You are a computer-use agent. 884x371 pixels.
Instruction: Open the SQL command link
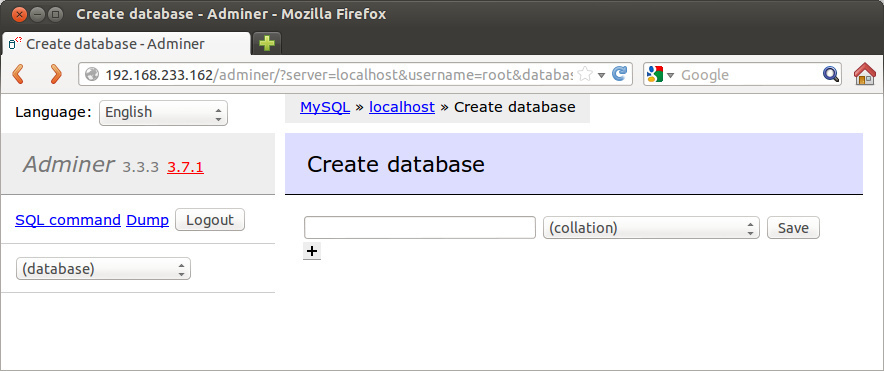[x=68, y=220]
